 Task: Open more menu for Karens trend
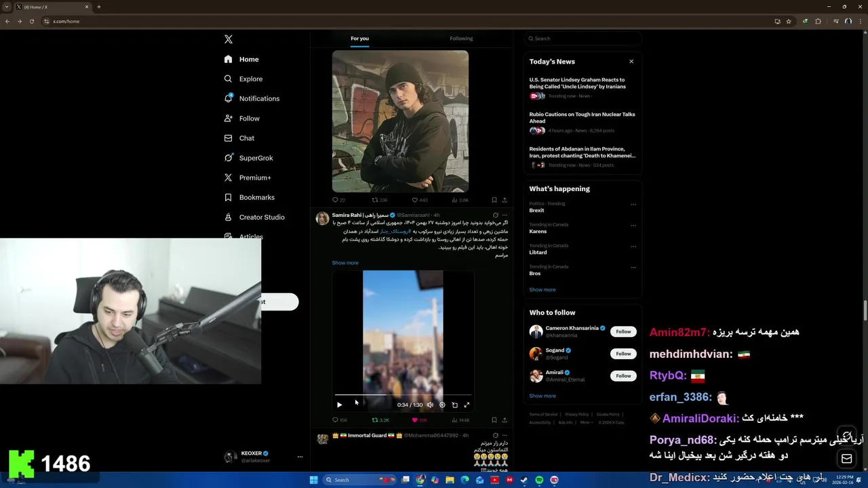(633, 225)
